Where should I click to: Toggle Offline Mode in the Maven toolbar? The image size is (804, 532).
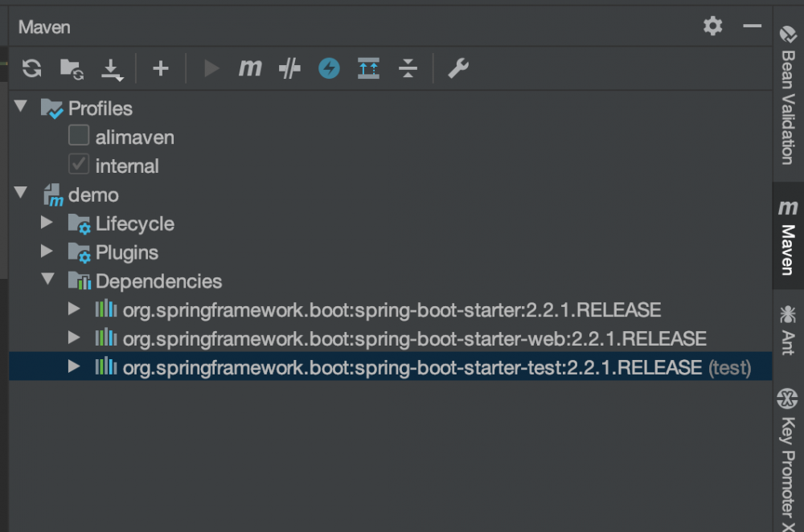(329, 69)
